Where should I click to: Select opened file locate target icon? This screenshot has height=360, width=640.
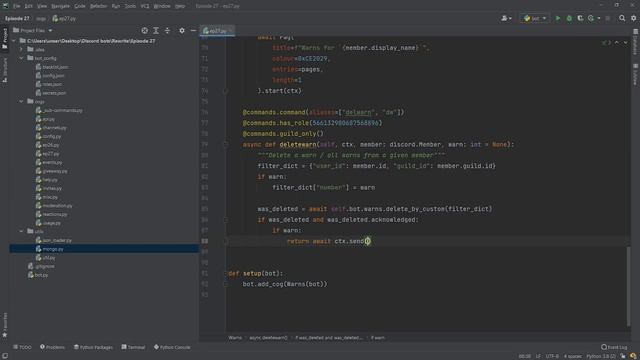click(144, 31)
